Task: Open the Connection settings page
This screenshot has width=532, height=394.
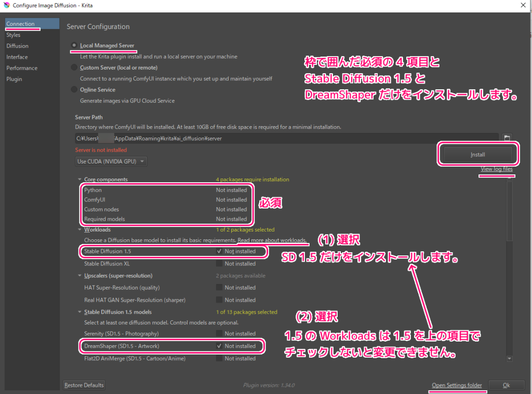Action: [32, 24]
